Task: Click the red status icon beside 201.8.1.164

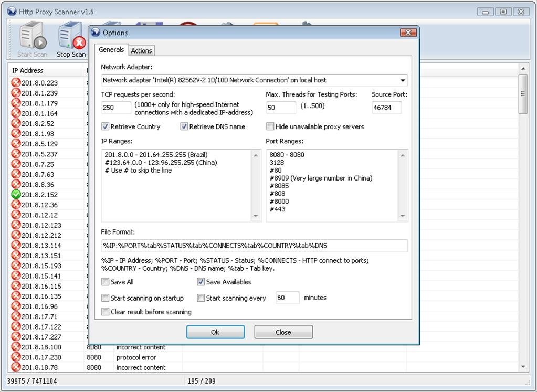Action: (16, 113)
